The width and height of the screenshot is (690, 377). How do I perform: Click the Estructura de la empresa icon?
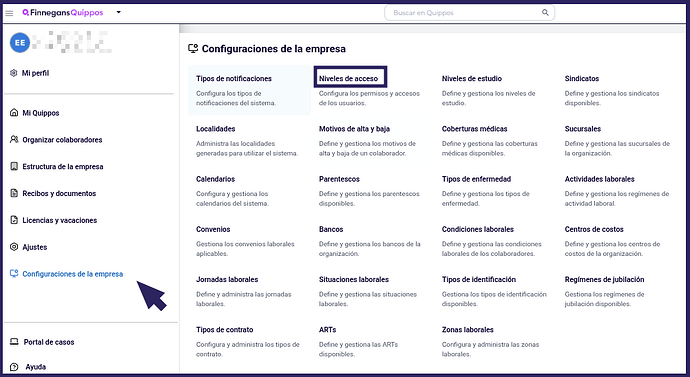[14, 166]
